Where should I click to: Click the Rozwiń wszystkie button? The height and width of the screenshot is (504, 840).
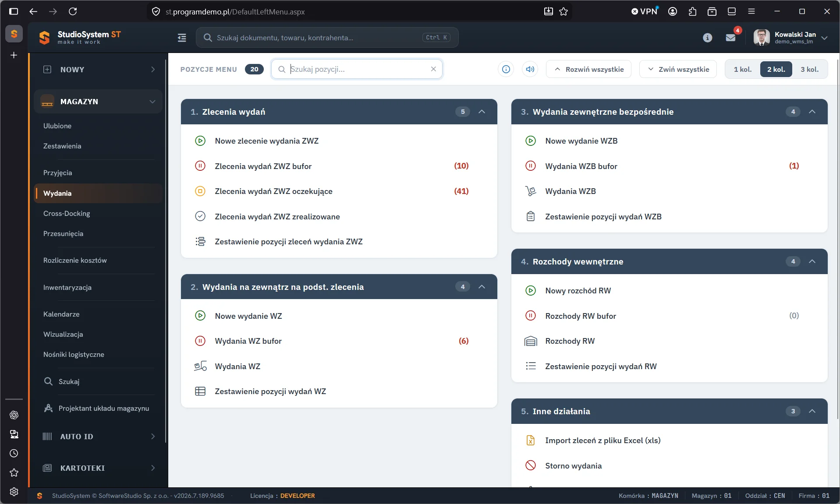(x=588, y=69)
